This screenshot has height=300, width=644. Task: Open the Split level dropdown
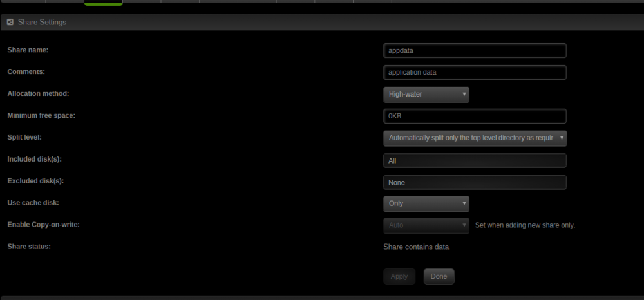pos(475,138)
